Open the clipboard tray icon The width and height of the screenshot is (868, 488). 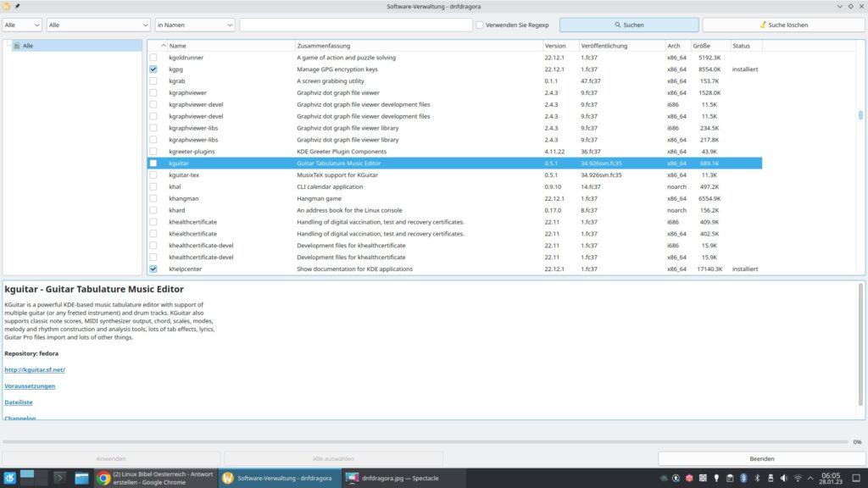pos(730,478)
